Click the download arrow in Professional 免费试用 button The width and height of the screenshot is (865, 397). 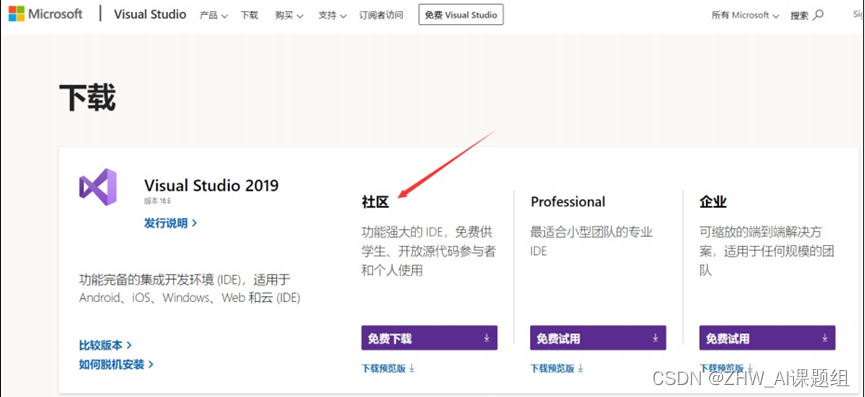(655, 338)
